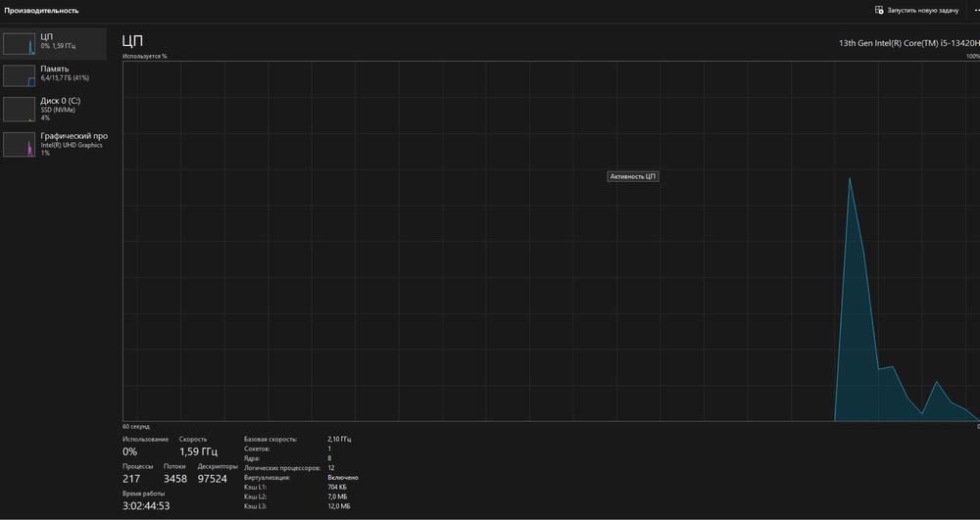Click the run new task icon
This screenshot has height=520, width=980.
pos(879,10)
